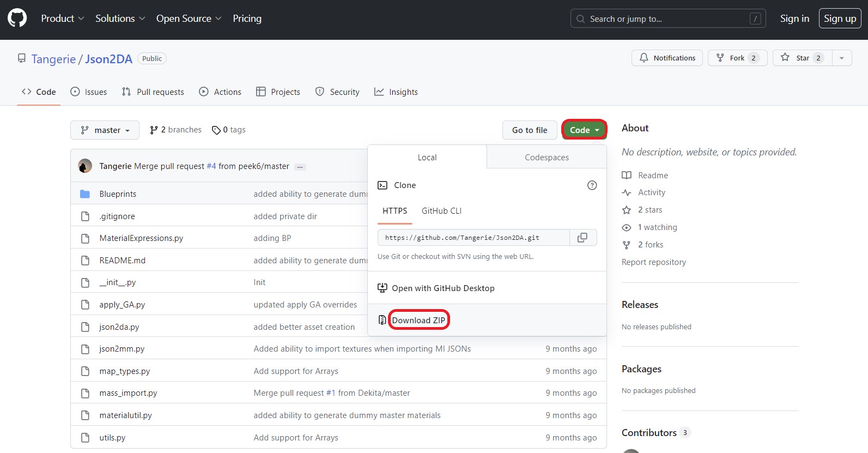This screenshot has width=868, height=453.
Task: Click the HTTPS clone URL field
Action: tap(474, 238)
